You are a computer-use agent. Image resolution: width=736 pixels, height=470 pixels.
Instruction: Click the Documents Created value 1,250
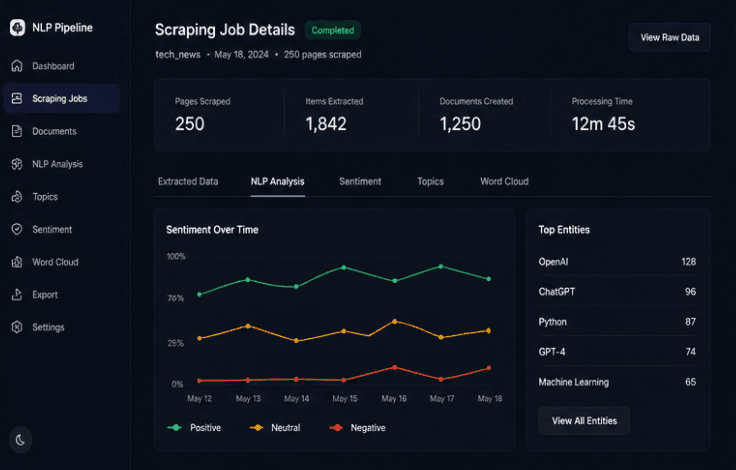click(460, 124)
